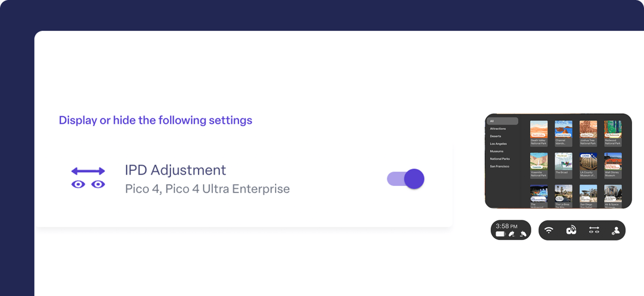Open the headset casting icon
The image size is (644, 296).
(571, 230)
